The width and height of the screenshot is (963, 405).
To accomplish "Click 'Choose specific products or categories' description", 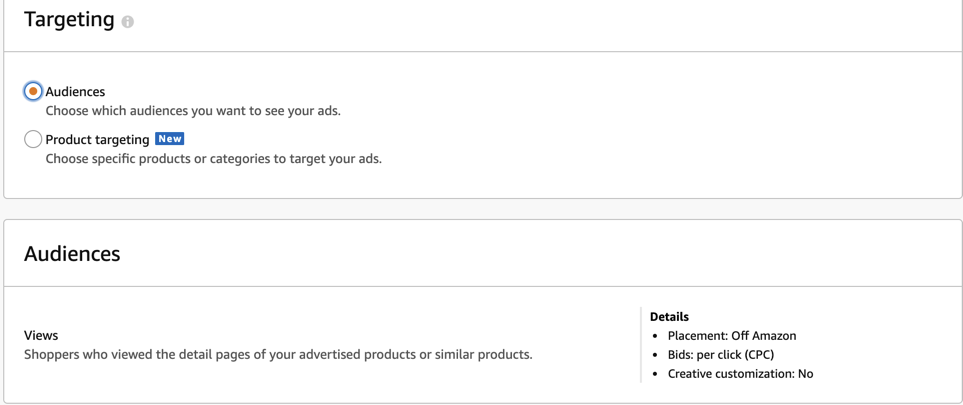I will coord(214,159).
